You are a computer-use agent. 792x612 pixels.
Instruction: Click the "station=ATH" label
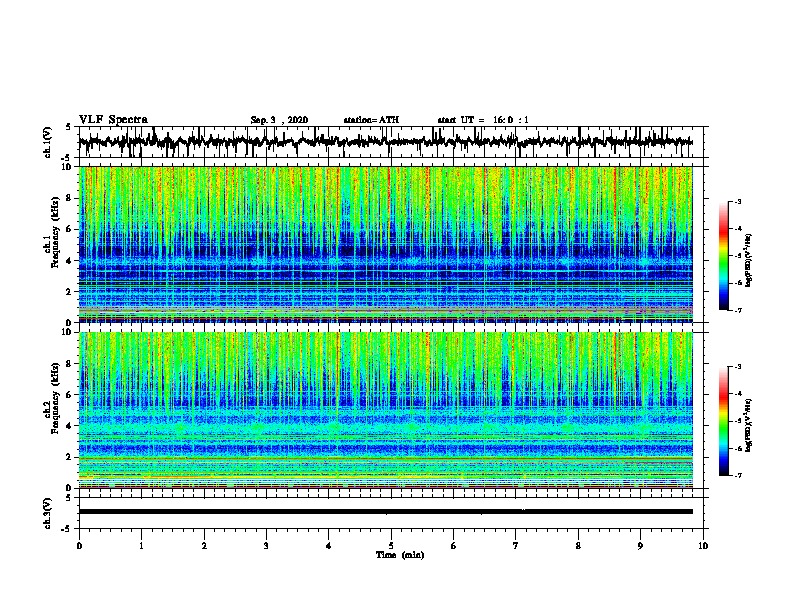pos(371,120)
